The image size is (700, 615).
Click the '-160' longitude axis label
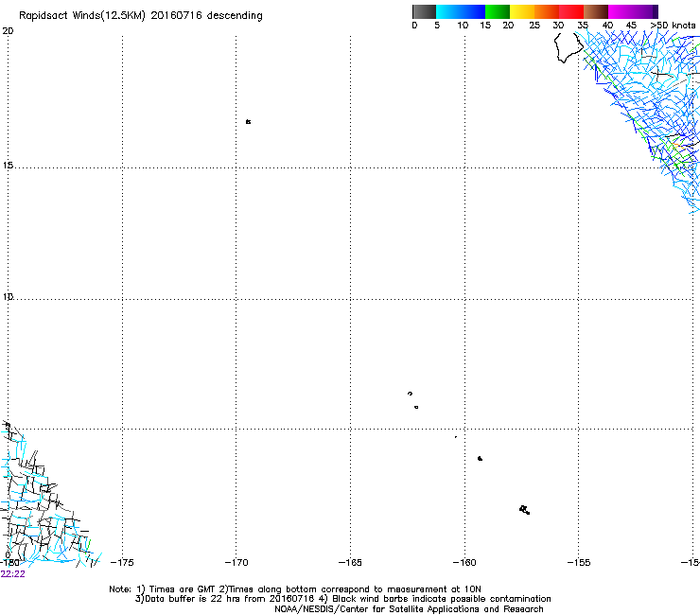click(x=464, y=562)
